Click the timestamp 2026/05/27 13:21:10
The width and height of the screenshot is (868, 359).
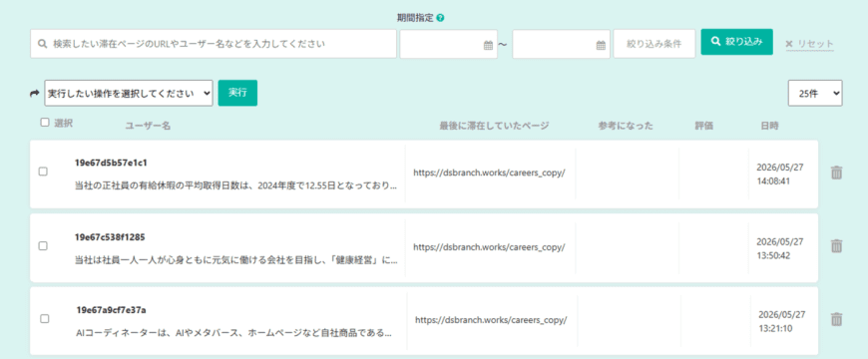[782, 321]
